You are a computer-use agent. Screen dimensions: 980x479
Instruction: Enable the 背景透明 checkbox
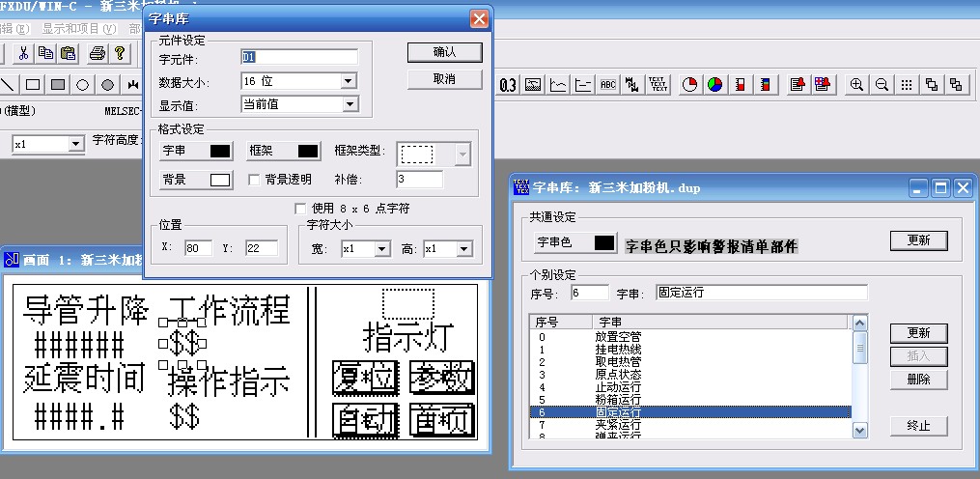(255, 180)
